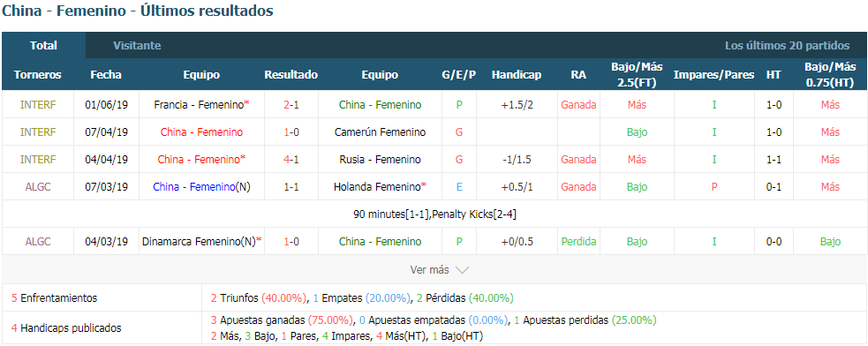Open the Camerún Femenino team link
The image size is (868, 346).
[380, 132]
